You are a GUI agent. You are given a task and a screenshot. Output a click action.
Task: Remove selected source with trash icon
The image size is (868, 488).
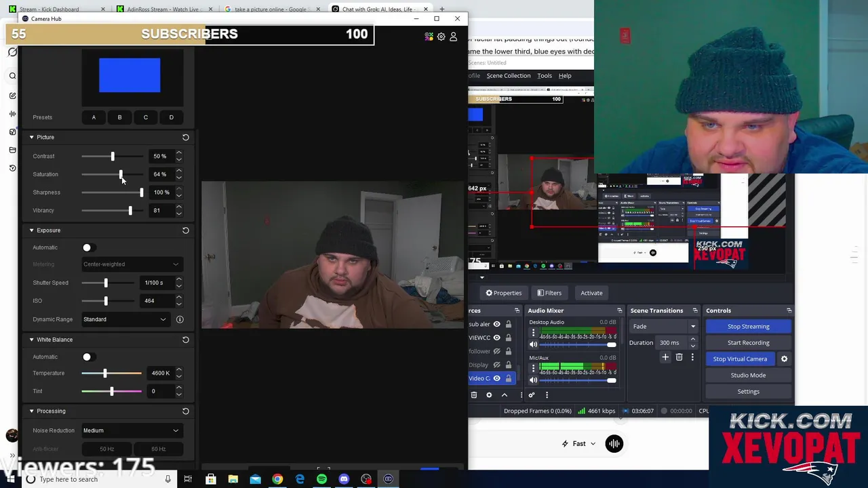(x=474, y=395)
